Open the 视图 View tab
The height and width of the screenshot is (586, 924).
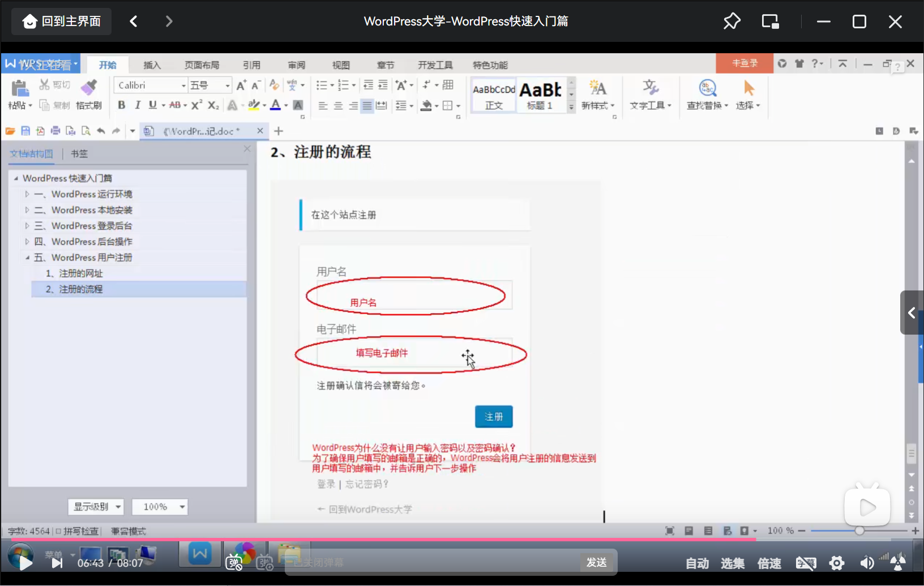[x=341, y=65]
